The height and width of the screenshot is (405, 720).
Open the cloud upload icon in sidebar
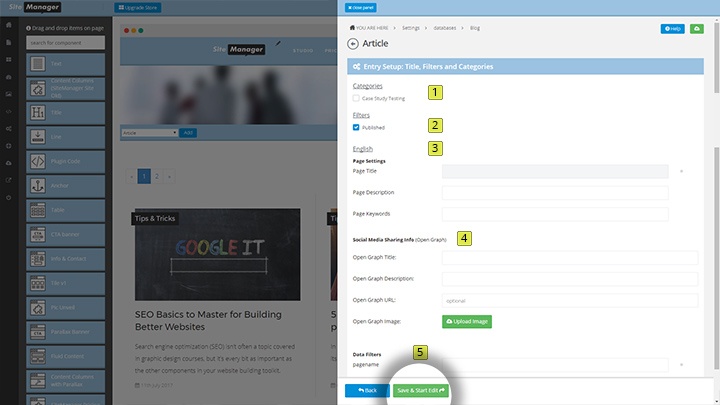click(9, 163)
